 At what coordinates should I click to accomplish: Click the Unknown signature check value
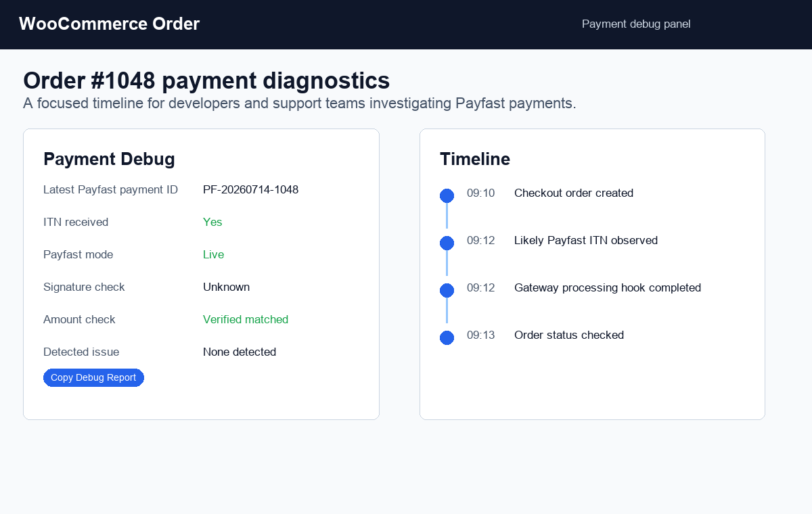pyautogui.click(x=226, y=287)
